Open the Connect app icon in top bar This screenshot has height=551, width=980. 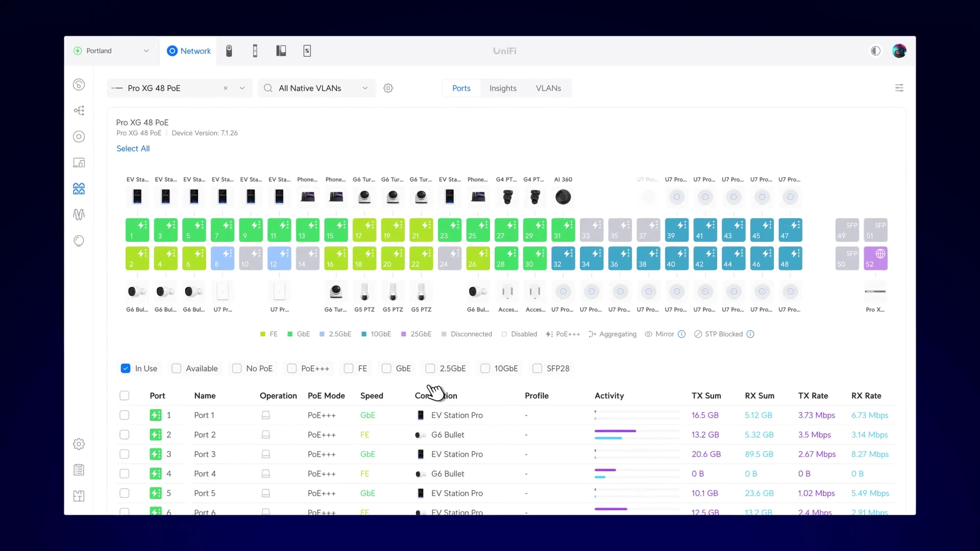click(307, 51)
